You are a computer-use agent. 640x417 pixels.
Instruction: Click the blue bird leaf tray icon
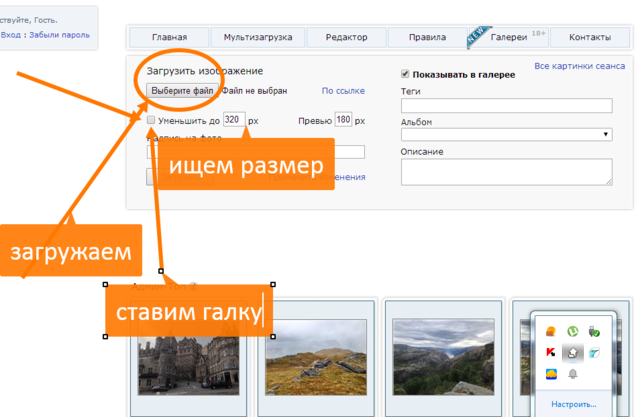[594, 353]
